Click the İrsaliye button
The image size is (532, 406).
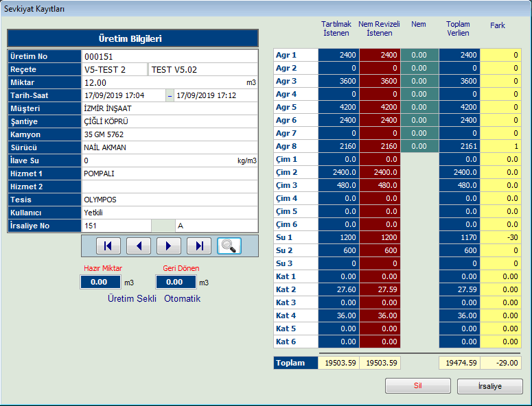(x=489, y=386)
